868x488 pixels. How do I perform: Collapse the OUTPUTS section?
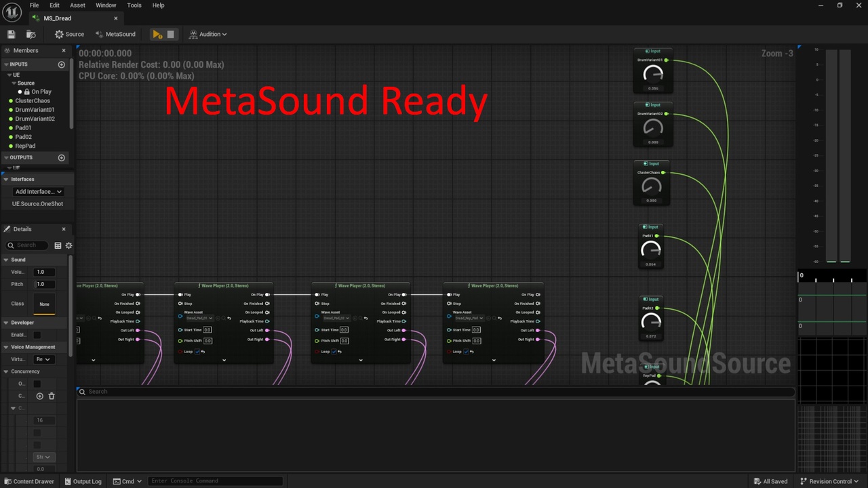pyautogui.click(x=5, y=158)
